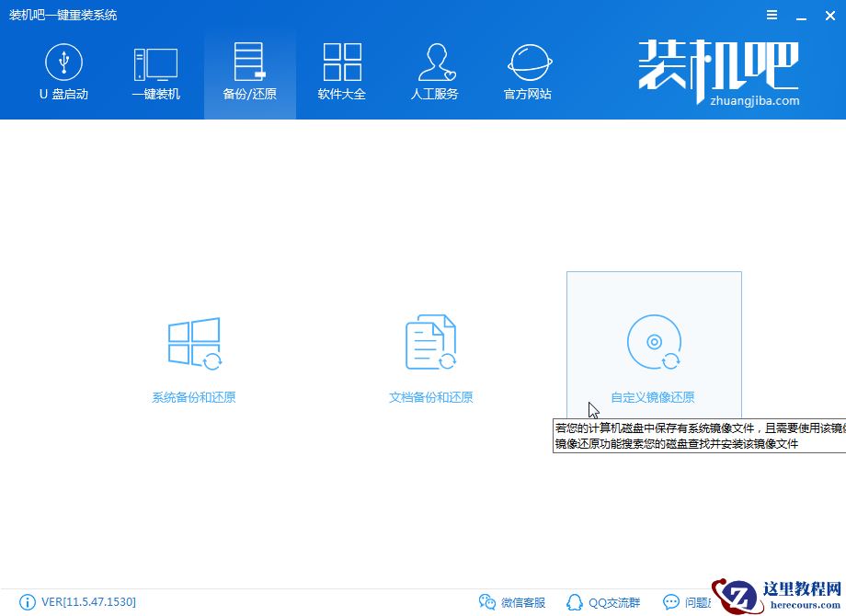Open the hamburger menu in title bar
The height and width of the screenshot is (616, 846).
tap(771, 15)
